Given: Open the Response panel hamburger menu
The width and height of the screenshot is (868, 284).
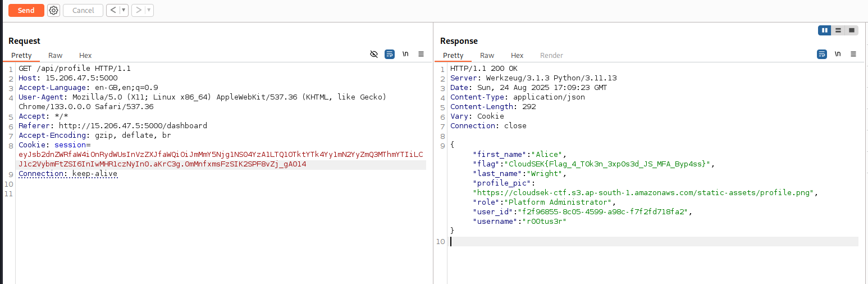Looking at the screenshot, I should click(x=853, y=54).
